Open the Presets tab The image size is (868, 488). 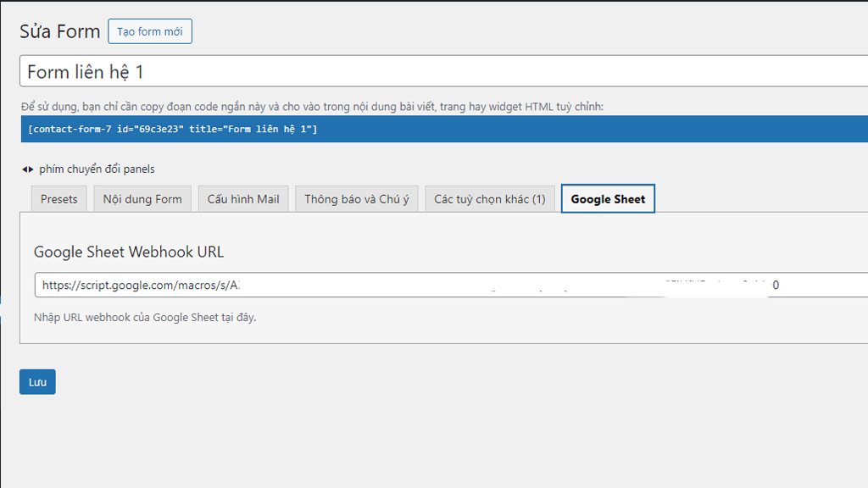pyautogui.click(x=59, y=199)
